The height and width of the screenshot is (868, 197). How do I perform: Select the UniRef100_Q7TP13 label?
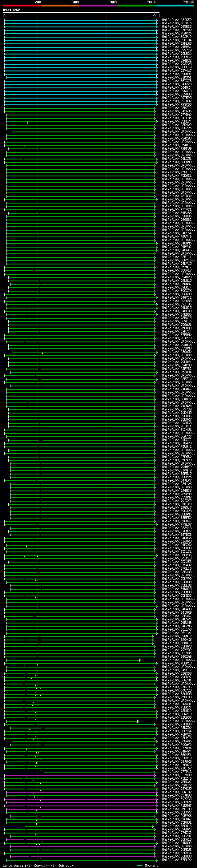[x=177, y=772]
